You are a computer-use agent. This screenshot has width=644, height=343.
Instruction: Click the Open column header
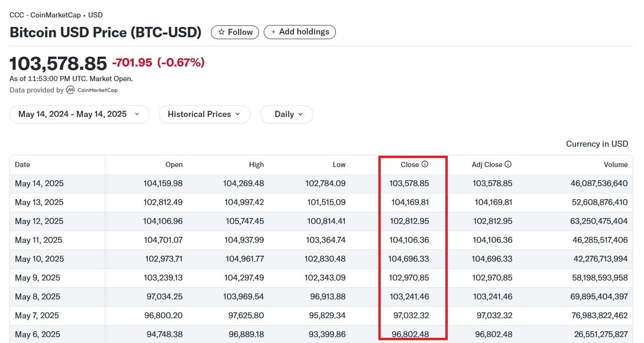pos(174,165)
